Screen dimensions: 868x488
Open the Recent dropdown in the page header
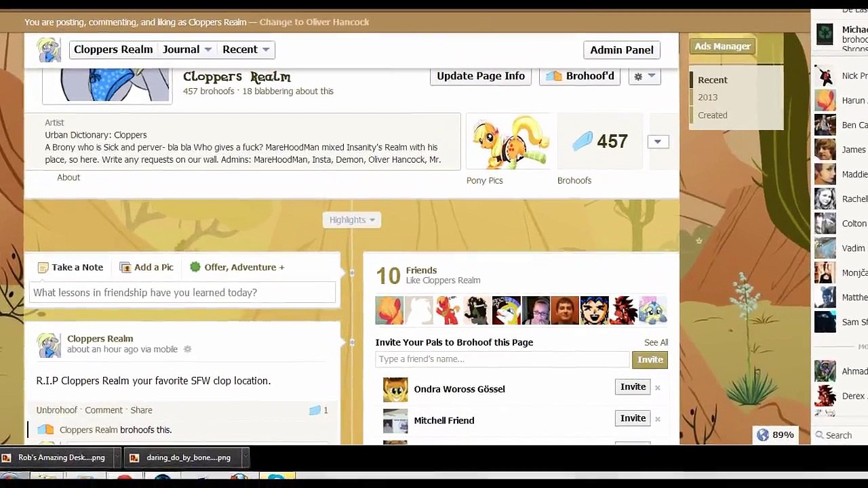click(246, 49)
